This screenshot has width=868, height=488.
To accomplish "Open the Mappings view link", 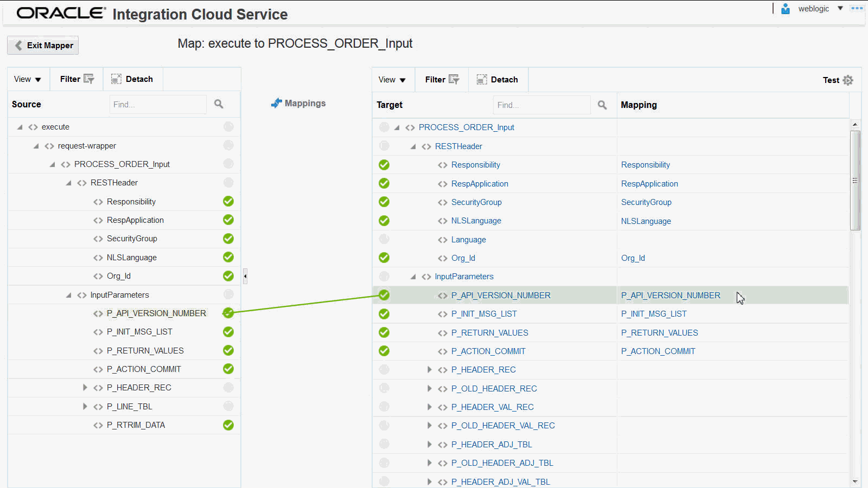I will [299, 103].
